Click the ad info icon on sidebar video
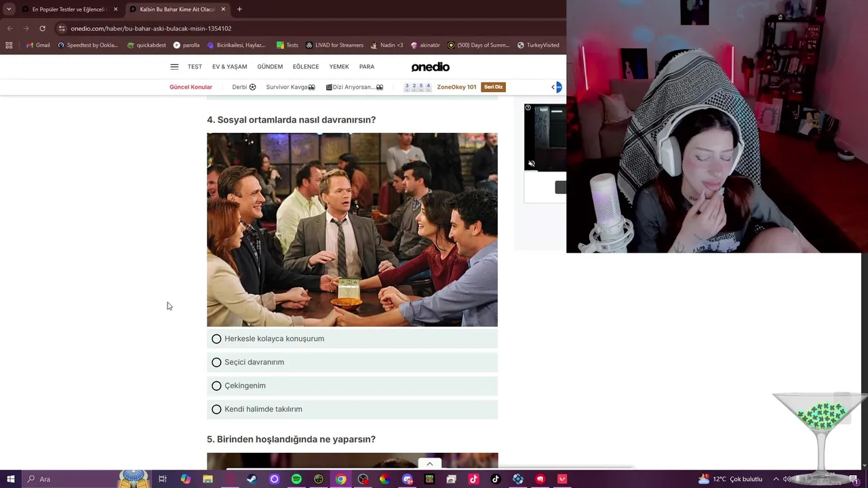 pyautogui.click(x=528, y=108)
